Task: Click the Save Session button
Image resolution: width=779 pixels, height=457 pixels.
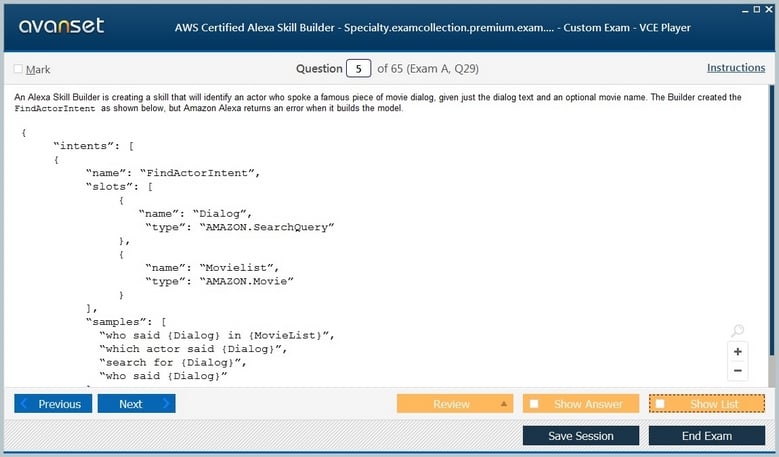Action: click(x=581, y=436)
